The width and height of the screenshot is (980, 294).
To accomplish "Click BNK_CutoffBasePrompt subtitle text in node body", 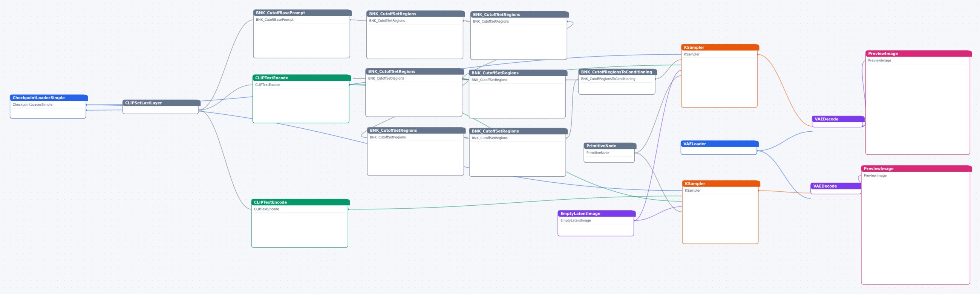I will (275, 20).
